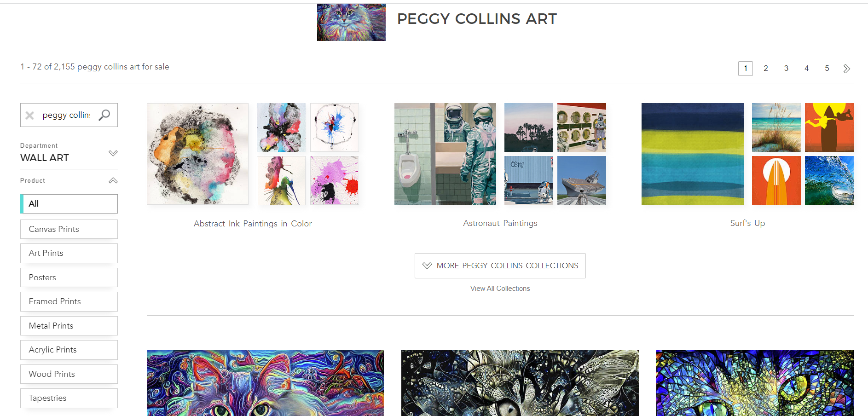Choose the Metal Prints option
Viewport: 868px width, 416px height.
(69, 326)
